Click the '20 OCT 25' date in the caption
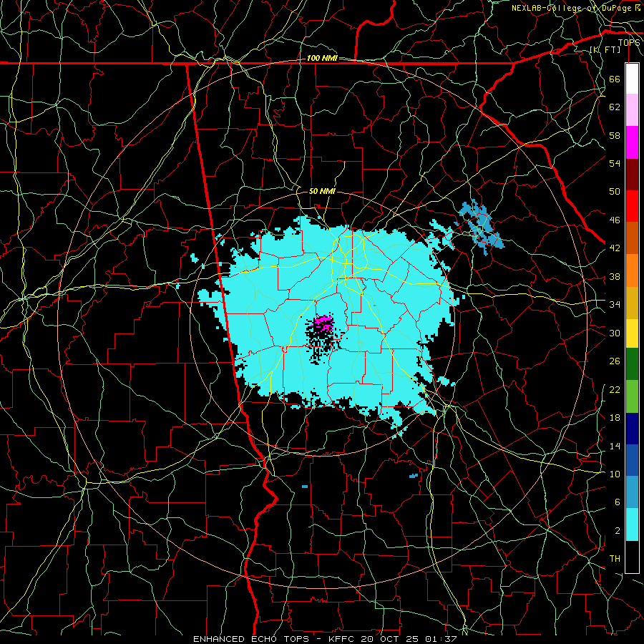The width and height of the screenshot is (644, 644). pyautogui.click(x=391, y=639)
